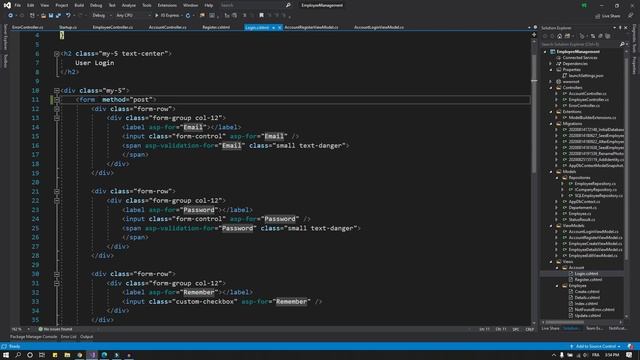640x360 pixels.
Task: Close the Login.cshtml tab
Action: click(x=280, y=27)
